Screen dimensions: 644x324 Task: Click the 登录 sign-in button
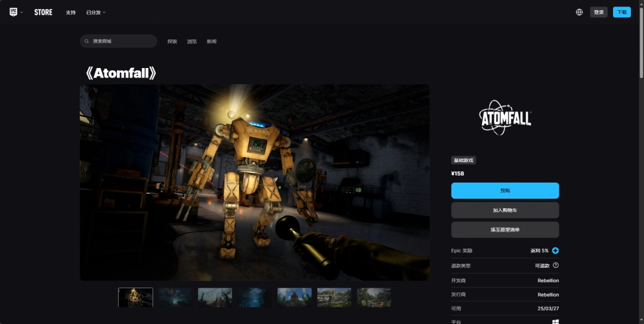pos(599,13)
